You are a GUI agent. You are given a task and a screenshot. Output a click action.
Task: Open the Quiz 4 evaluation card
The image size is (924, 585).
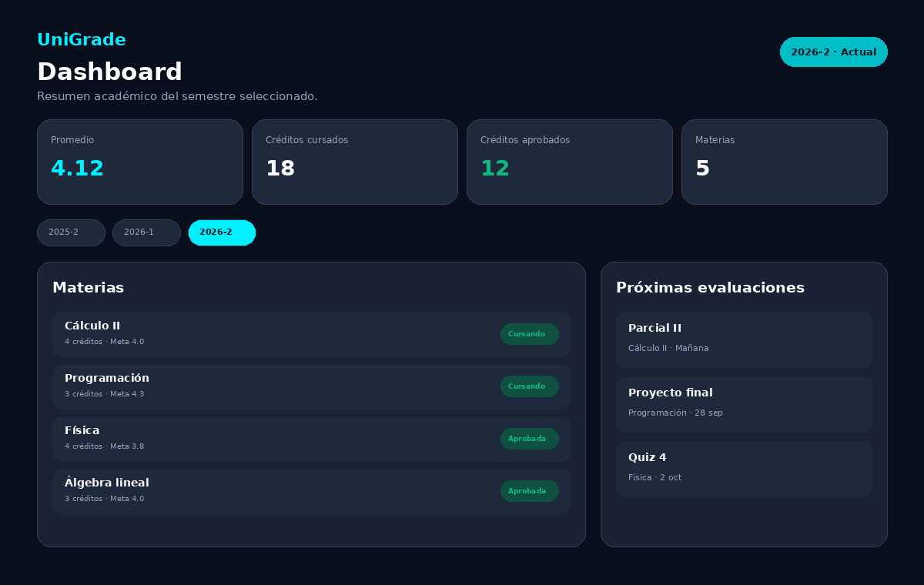[744, 469]
